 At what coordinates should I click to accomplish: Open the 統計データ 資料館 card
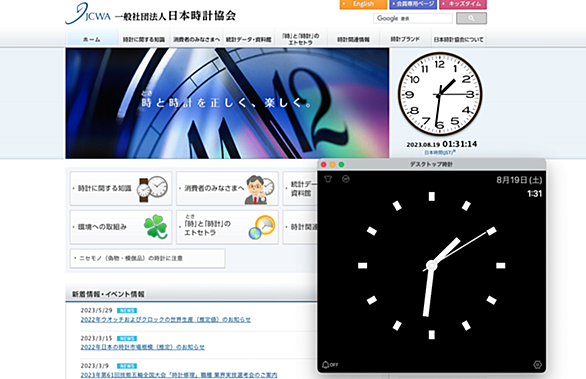(x=300, y=188)
